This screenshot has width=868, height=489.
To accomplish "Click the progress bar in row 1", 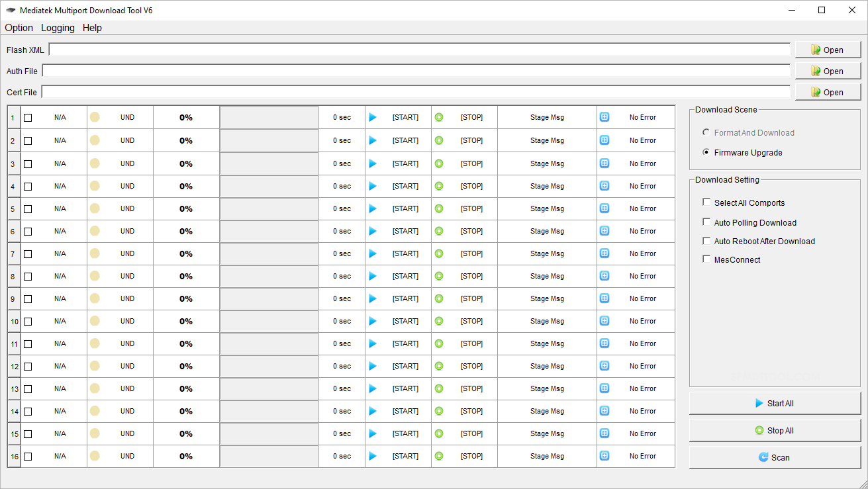I will click(269, 117).
